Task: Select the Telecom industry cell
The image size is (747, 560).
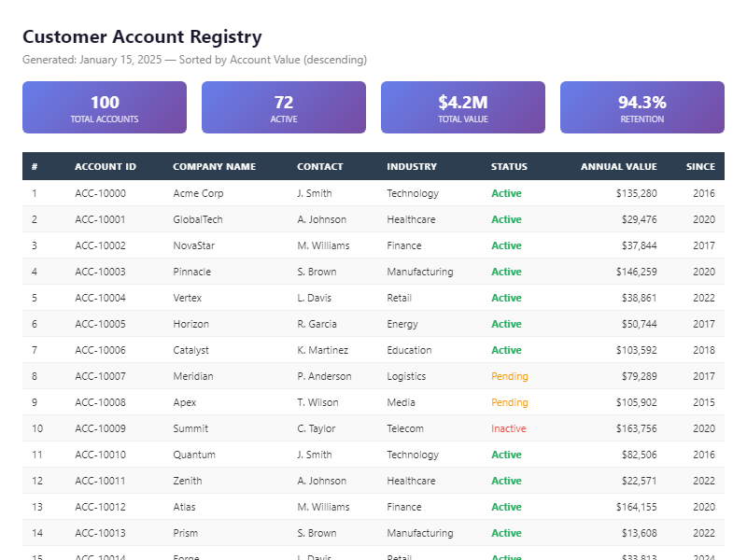Action: tap(405, 428)
